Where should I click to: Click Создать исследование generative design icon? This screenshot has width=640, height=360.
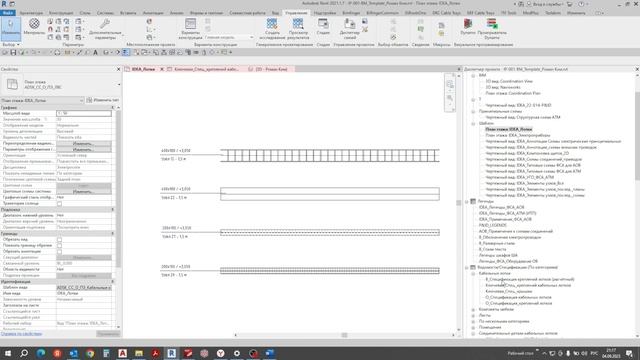click(x=272, y=29)
